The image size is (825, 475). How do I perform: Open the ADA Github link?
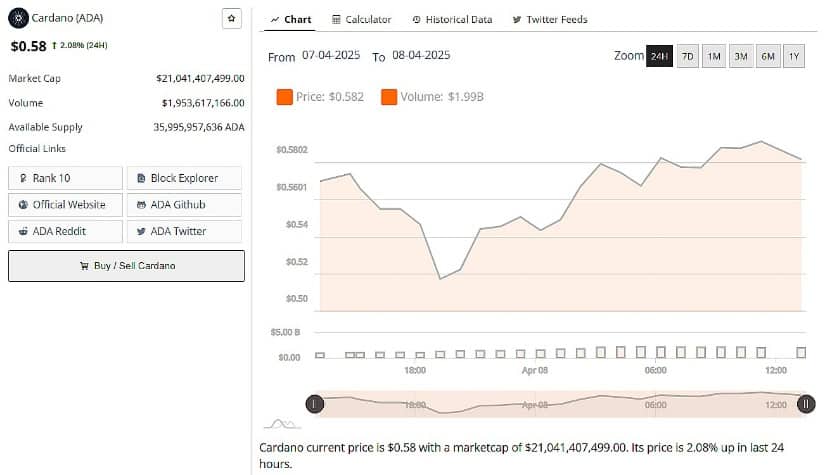tap(184, 205)
